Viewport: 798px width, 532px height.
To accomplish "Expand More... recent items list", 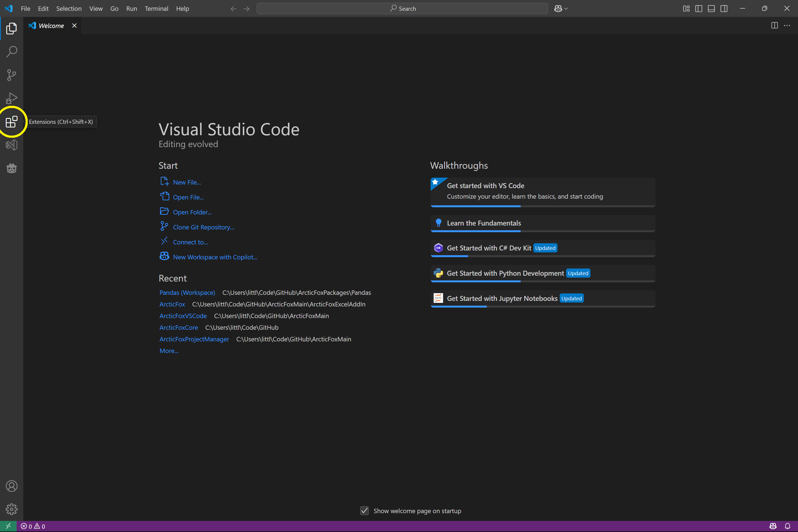I will click(169, 351).
